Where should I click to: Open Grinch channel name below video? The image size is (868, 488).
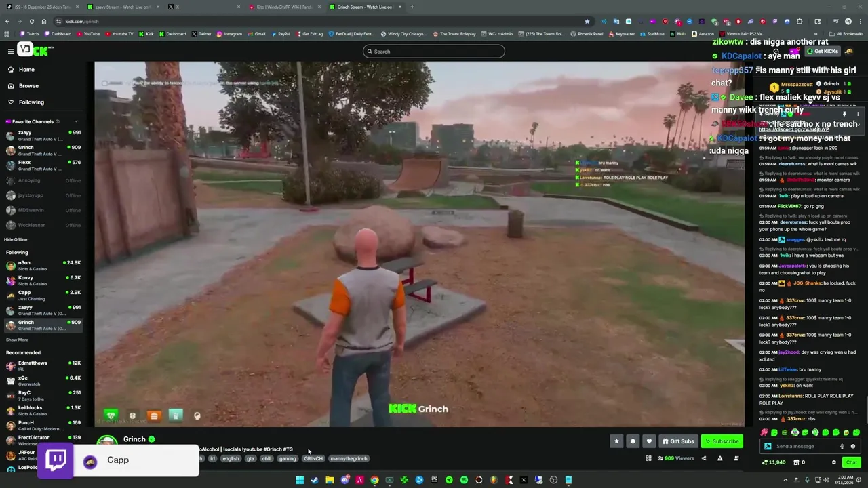(x=134, y=439)
